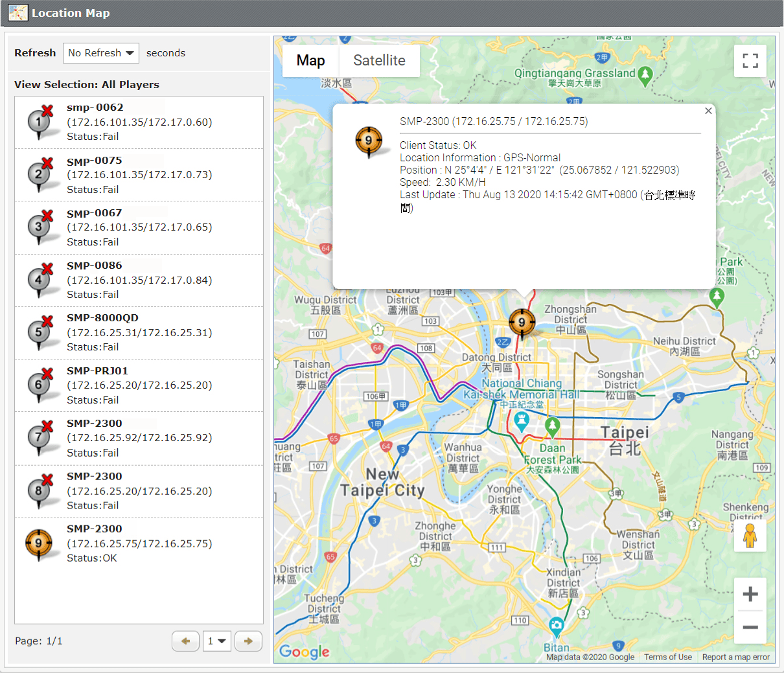This screenshot has width=784, height=673.
Task: Switch to Map view tab
Action: point(310,61)
